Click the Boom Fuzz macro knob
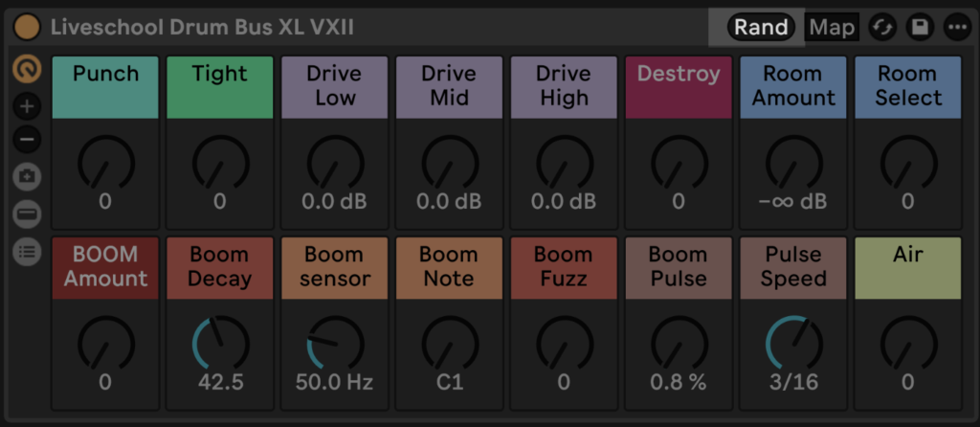This screenshot has width=980, height=427. pyautogui.click(x=565, y=343)
